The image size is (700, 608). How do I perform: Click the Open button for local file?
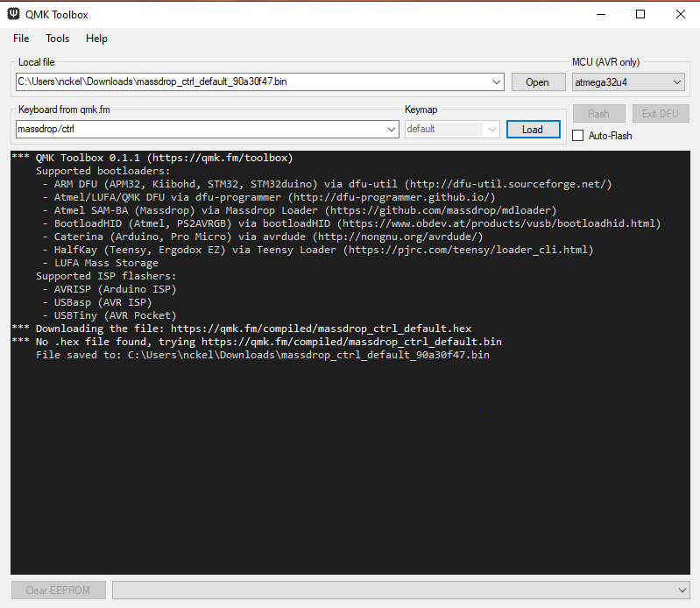click(538, 82)
